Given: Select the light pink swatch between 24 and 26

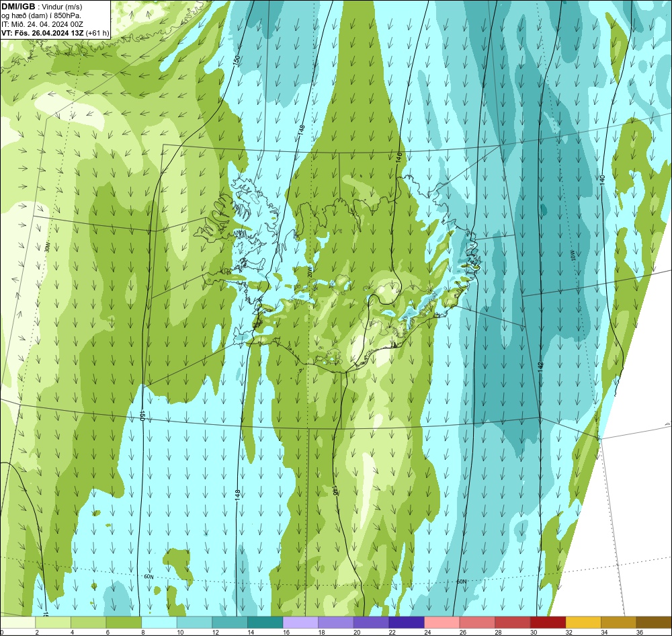Looking at the screenshot, I should [442, 623].
